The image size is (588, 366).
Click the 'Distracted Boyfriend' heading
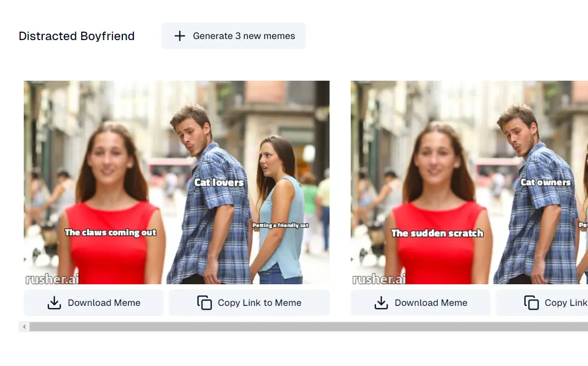click(76, 36)
